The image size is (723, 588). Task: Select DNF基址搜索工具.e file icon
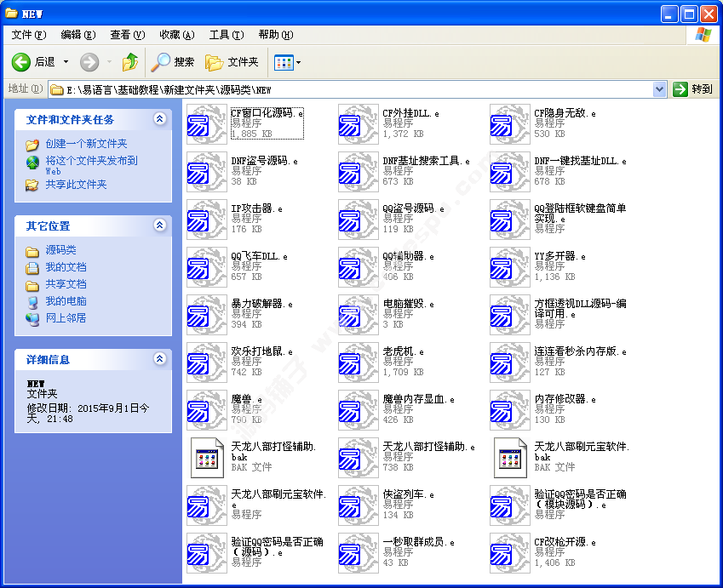tap(359, 172)
